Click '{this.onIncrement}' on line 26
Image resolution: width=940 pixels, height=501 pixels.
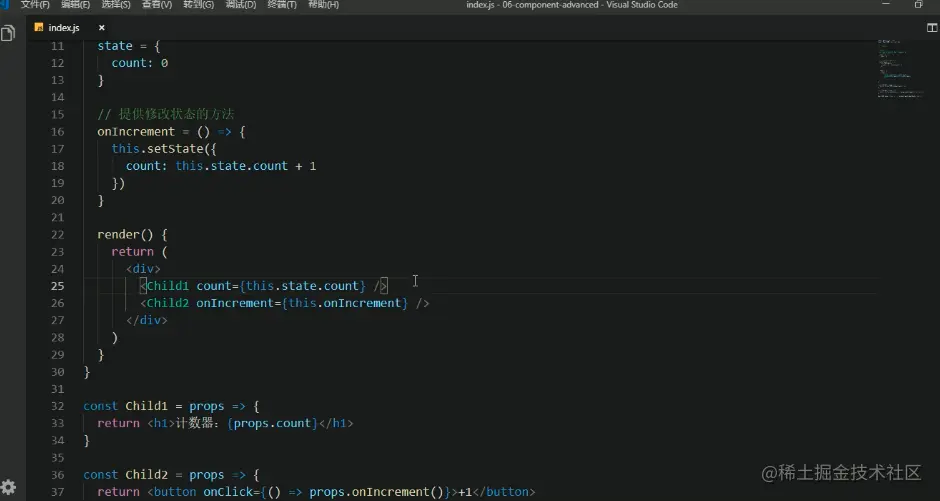[345, 303]
